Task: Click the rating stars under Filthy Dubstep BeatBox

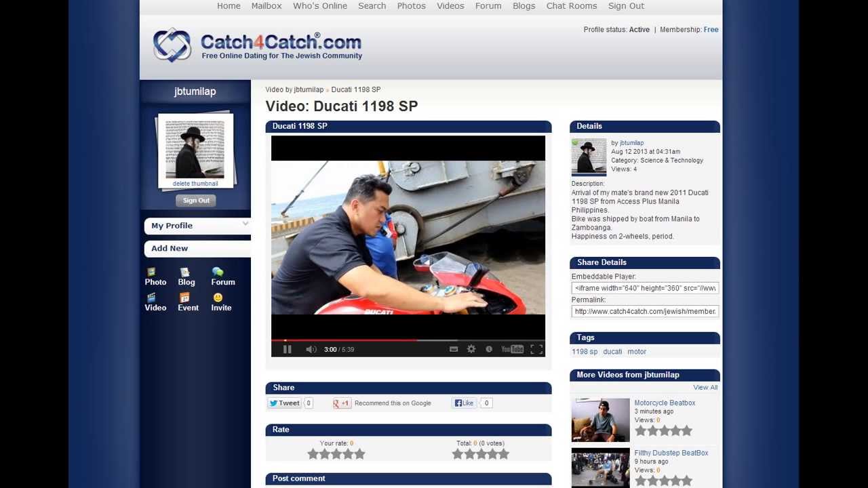Action: [x=663, y=481]
